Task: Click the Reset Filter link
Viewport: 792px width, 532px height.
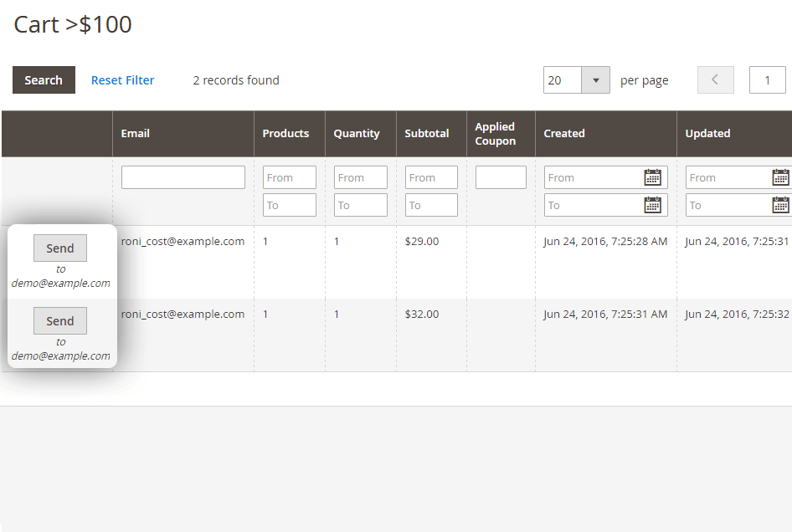Action: [123, 80]
